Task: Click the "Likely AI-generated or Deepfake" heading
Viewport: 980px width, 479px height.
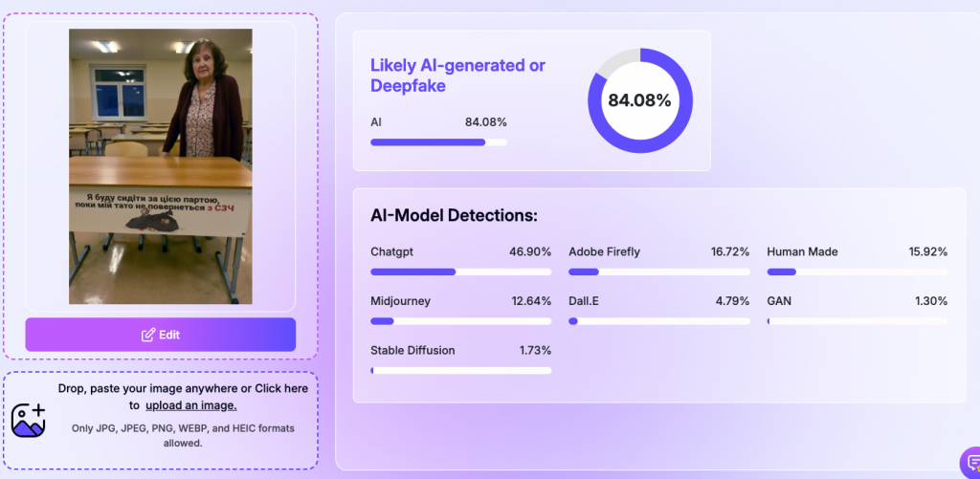Action: click(457, 76)
